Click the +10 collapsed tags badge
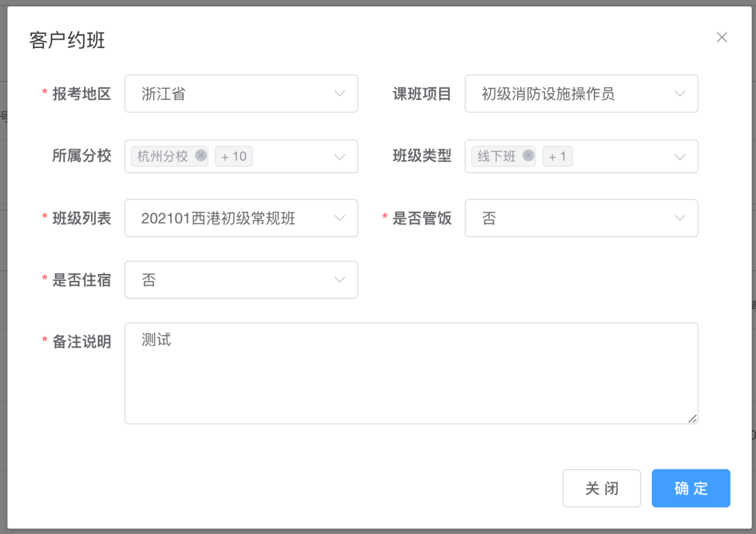Viewport: 756px width, 534px height. [x=234, y=157]
